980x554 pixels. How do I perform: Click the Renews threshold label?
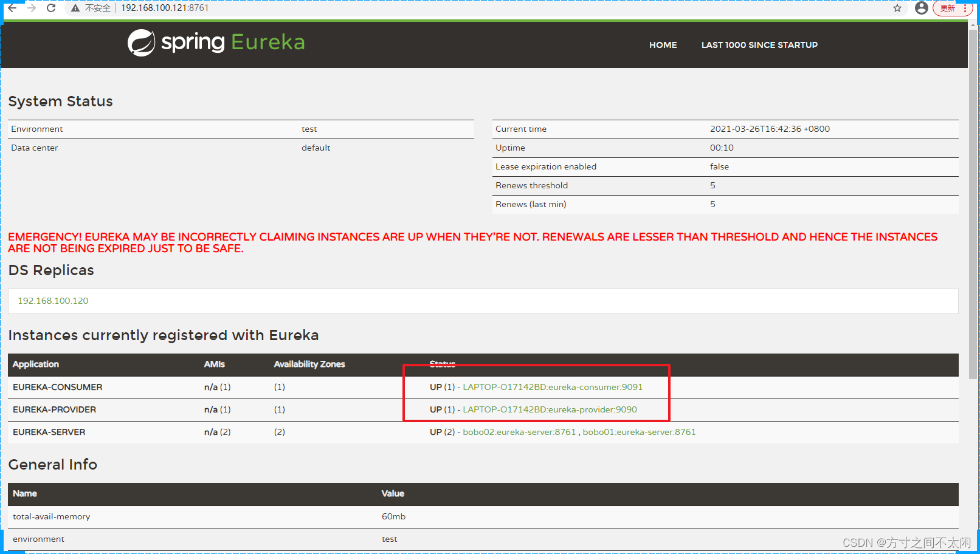point(531,185)
